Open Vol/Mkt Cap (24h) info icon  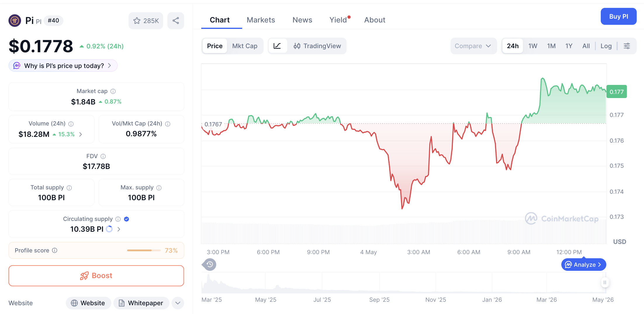168,124
